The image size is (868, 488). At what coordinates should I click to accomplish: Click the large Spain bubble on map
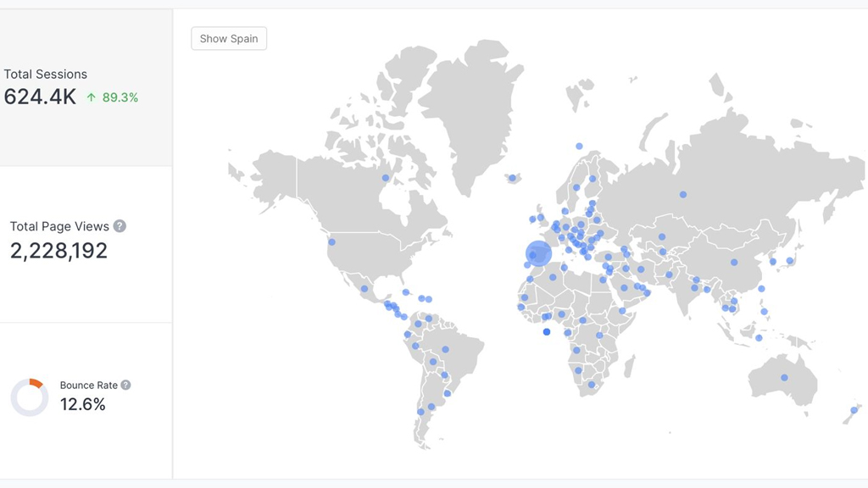[538, 253]
